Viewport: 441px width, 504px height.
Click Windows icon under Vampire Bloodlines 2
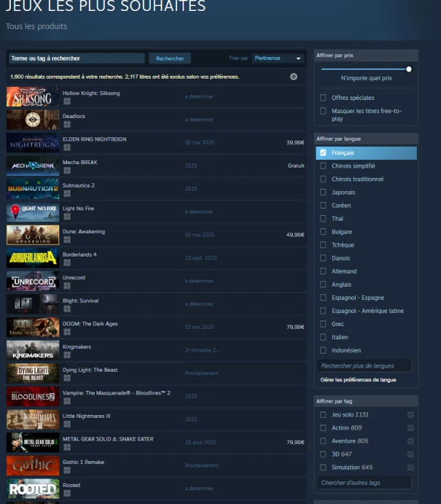coord(67,401)
